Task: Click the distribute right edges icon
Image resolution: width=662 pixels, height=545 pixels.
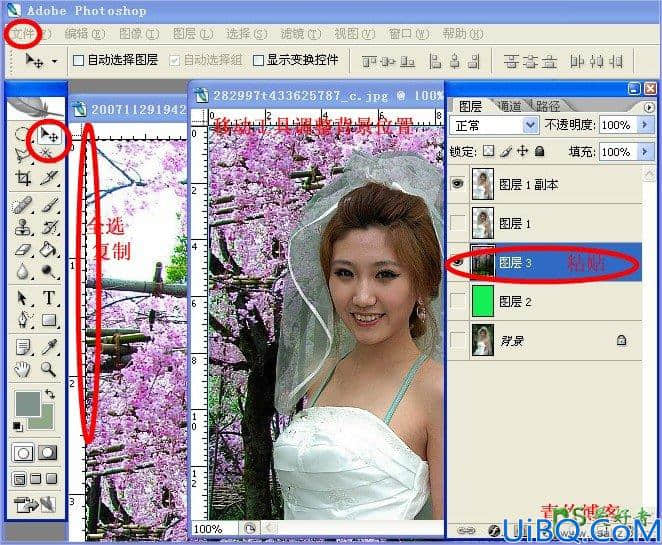Action: [617, 62]
